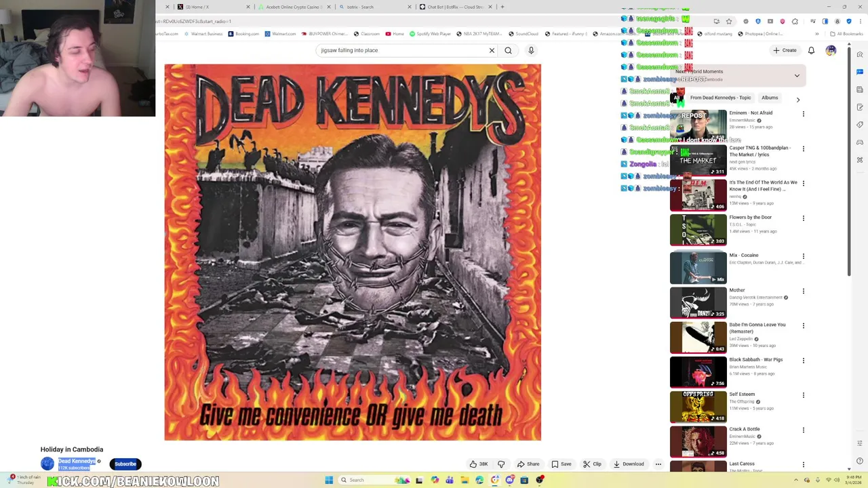
Task: Open options for Mix - Cocaine
Action: (x=804, y=256)
